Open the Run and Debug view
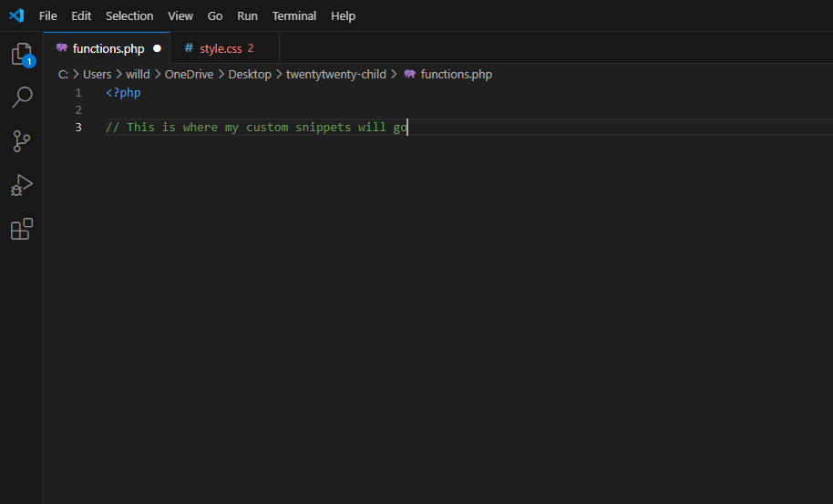Screen dimensions: 833x504 click(22, 185)
